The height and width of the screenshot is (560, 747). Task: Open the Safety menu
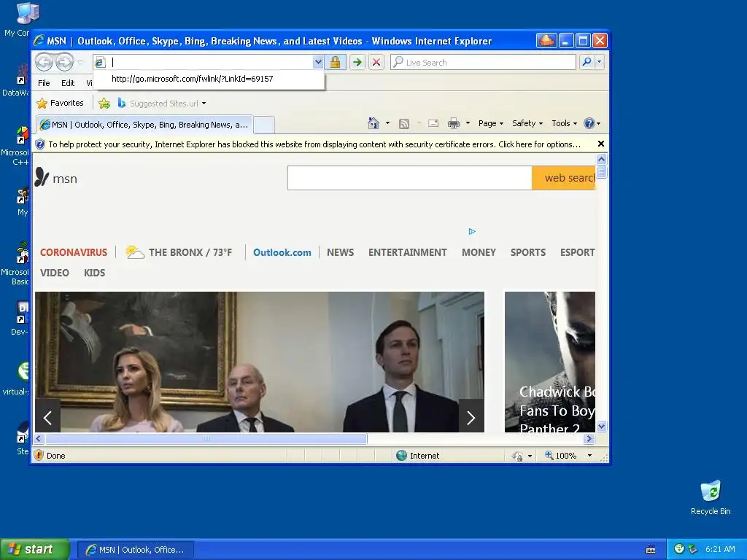[x=527, y=123]
